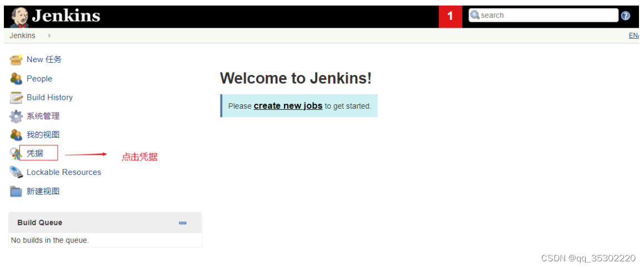Select the 'No builds in the queue.' text

pyautogui.click(x=49, y=240)
